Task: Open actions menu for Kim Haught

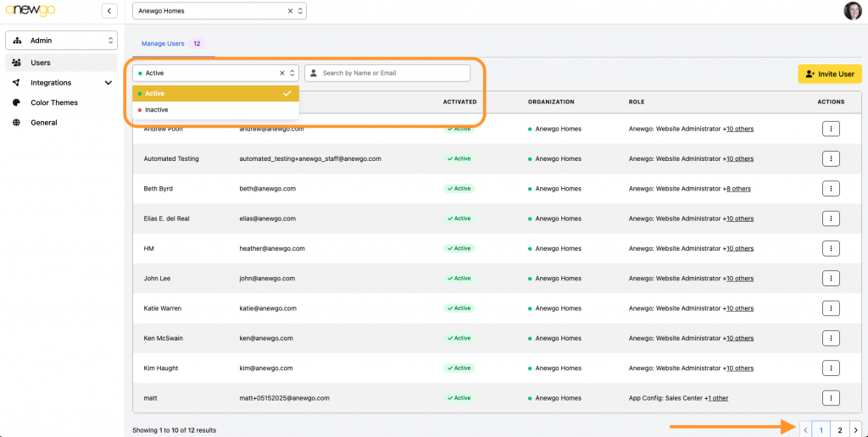Action: click(831, 368)
